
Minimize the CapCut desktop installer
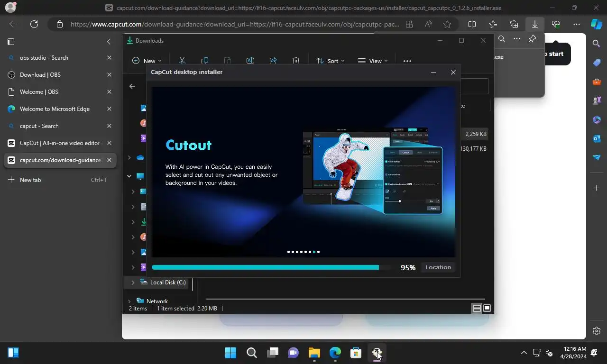click(x=433, y=73)
